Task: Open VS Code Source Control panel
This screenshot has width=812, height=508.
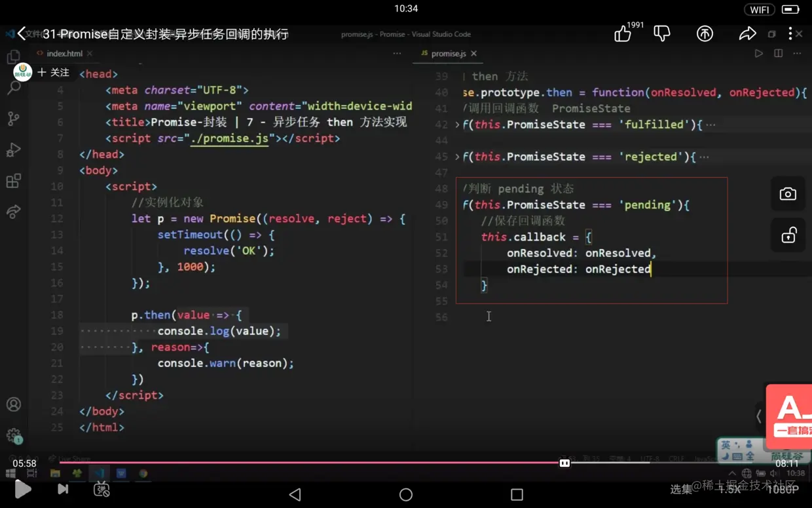Action: [13, 119]
